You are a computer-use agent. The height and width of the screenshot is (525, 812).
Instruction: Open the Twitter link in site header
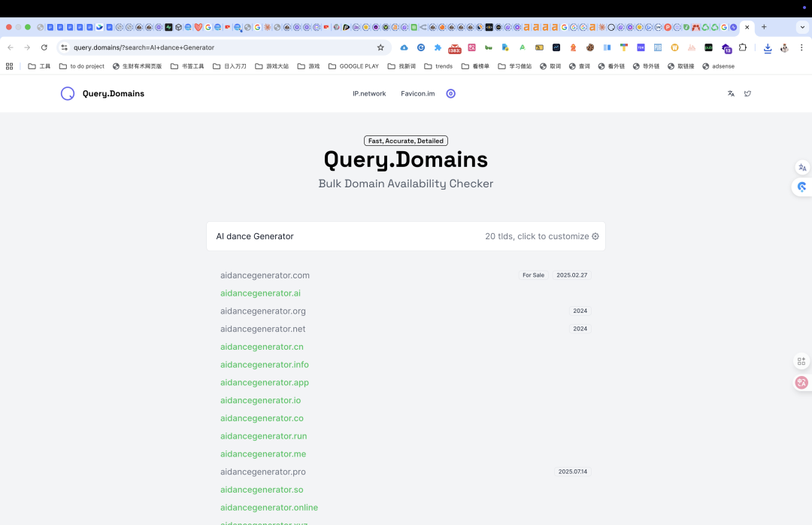coord(747,94)
